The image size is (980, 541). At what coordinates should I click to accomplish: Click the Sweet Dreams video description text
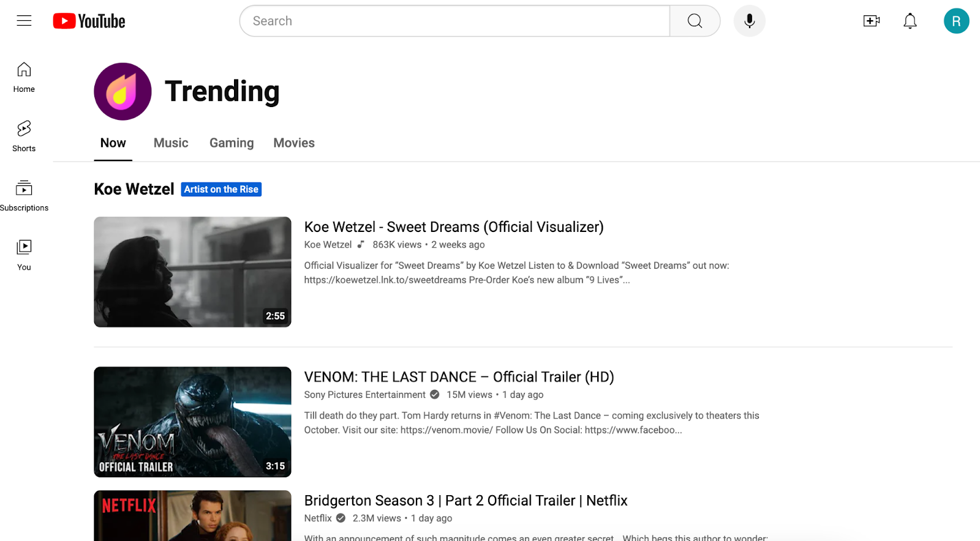coord(516,273)
